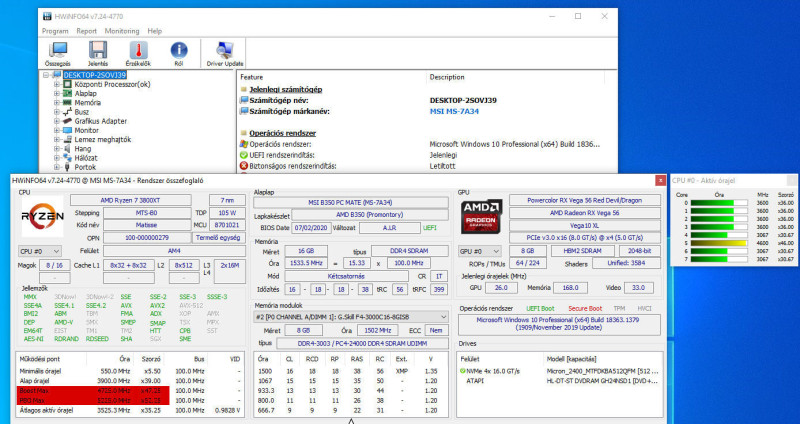
Task: Expand the Központi Processzor(ok) tree node
Action: [57, 84]
